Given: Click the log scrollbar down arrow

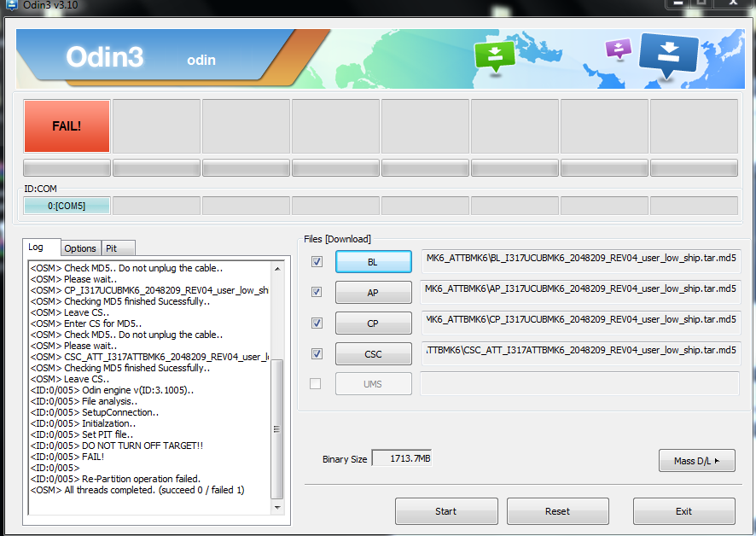Looking at the screenshot, I should [277, 507].
